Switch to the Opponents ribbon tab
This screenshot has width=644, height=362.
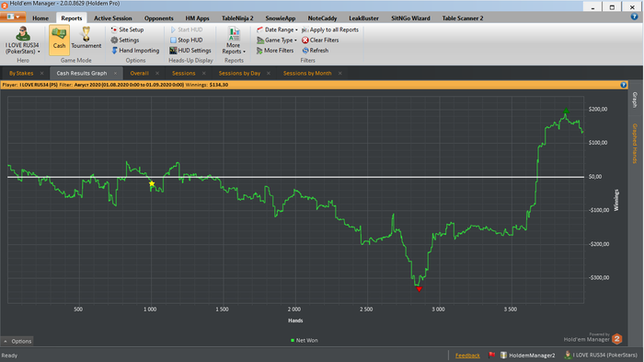[x=159, y=18]
